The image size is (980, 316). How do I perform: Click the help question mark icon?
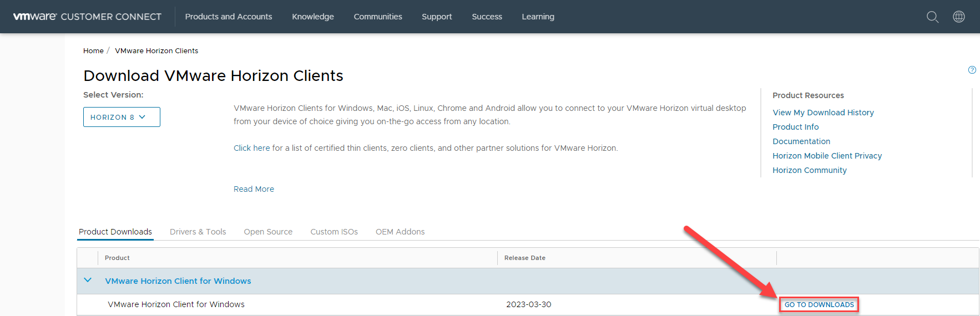click(x=972, y=70)
